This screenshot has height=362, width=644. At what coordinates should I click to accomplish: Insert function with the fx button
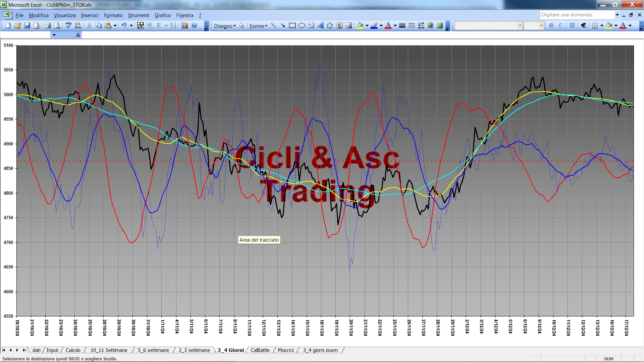pos(78,35)
